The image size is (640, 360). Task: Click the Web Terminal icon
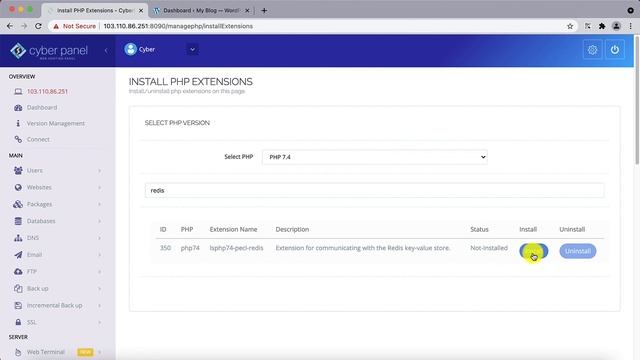pyautogui.click(x=18, y=352)
